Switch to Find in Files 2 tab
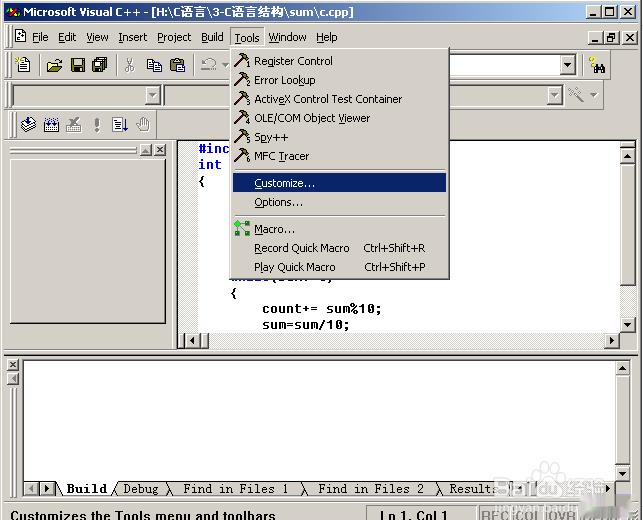Viewport: 643px width, 520px height. (370, 488)
